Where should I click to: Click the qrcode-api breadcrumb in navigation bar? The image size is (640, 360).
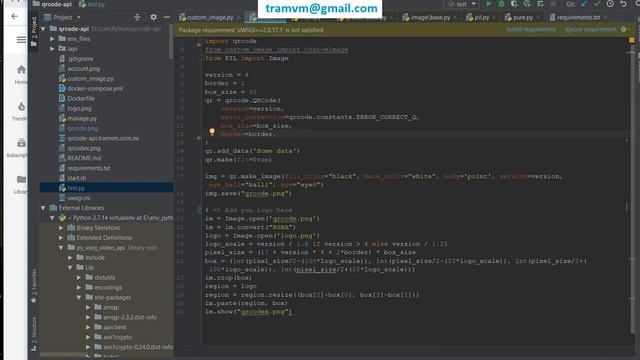[x=52, y=4]
